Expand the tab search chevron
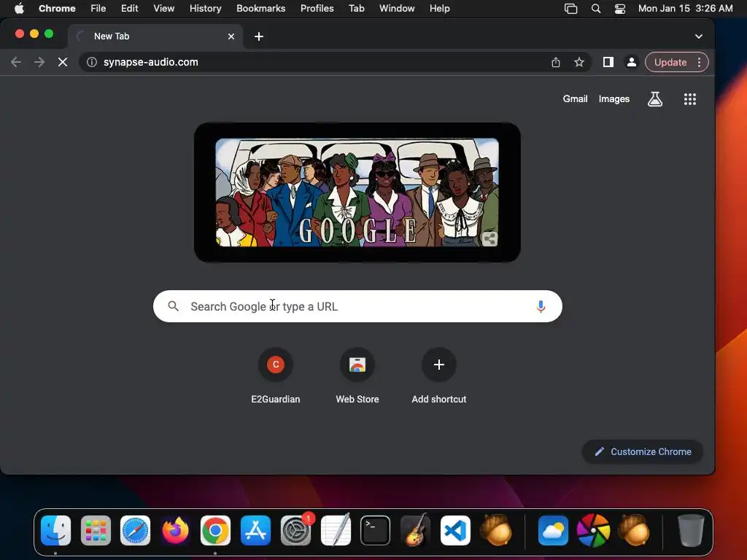This screenshot has width=747, height=560. (698, 36)
